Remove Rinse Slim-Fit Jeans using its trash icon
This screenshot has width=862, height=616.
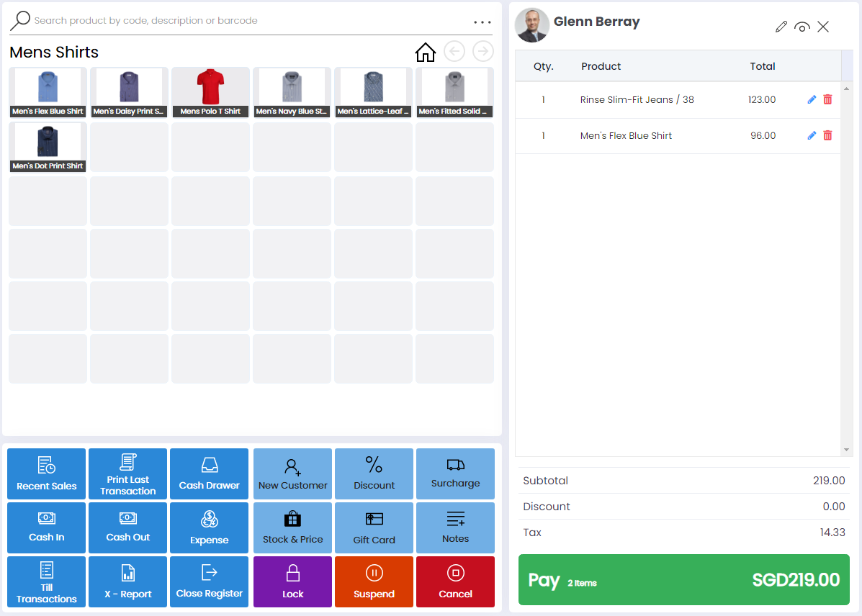click(x=827, y=99)
